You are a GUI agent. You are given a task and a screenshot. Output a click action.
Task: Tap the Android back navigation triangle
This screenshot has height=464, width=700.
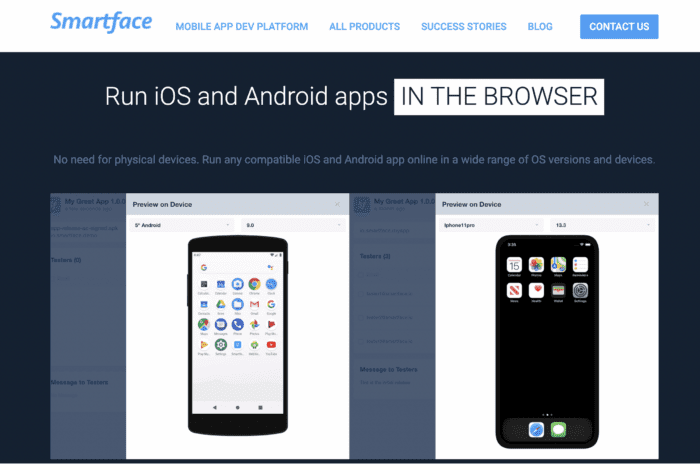pos(215,407)
